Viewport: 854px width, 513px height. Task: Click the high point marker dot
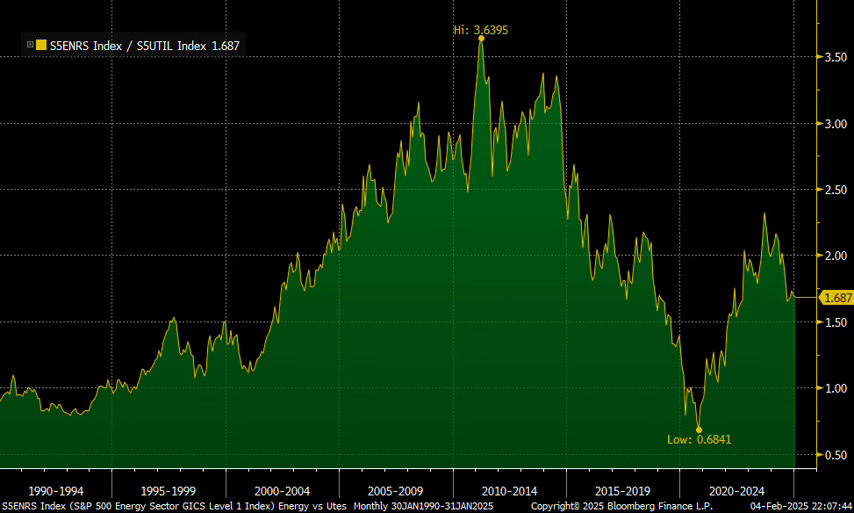[481, 39]
